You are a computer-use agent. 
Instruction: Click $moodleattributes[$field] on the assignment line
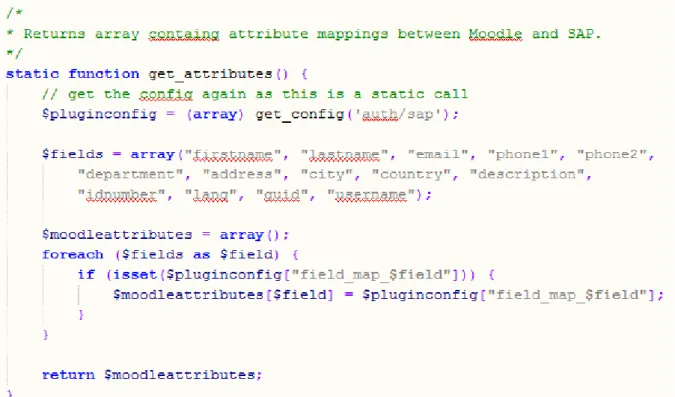223,295
